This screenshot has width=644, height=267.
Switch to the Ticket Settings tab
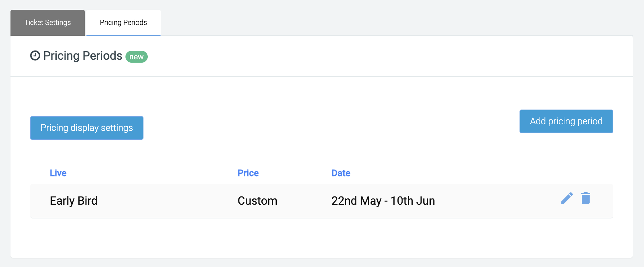click(x=47, y=23)
